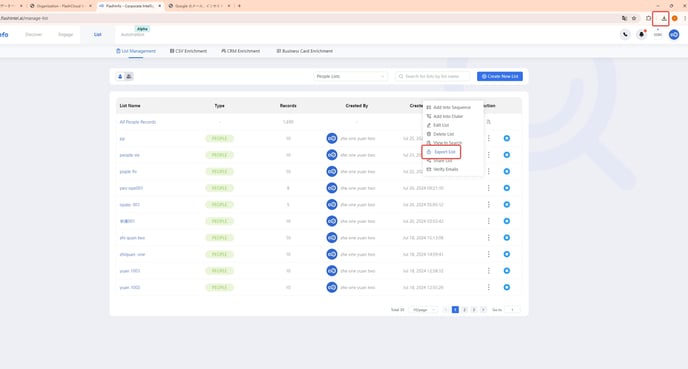The height and width of the screenshot is (369, 688).
Task: Open a new browser tab with plus
Action: 239,6
